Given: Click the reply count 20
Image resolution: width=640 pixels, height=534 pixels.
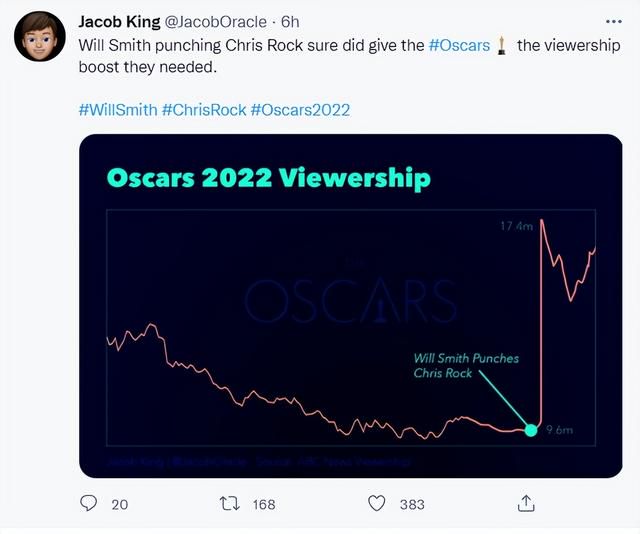Looking at the screenshot, I should pos(120,505).
